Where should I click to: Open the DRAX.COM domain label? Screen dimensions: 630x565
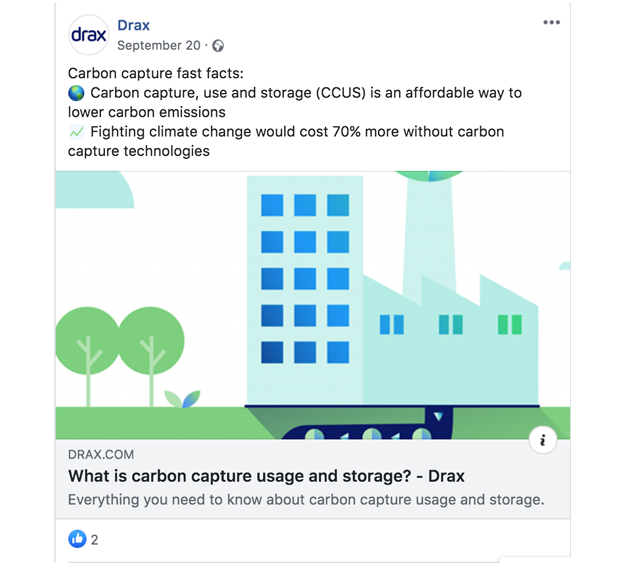point(101,454)
